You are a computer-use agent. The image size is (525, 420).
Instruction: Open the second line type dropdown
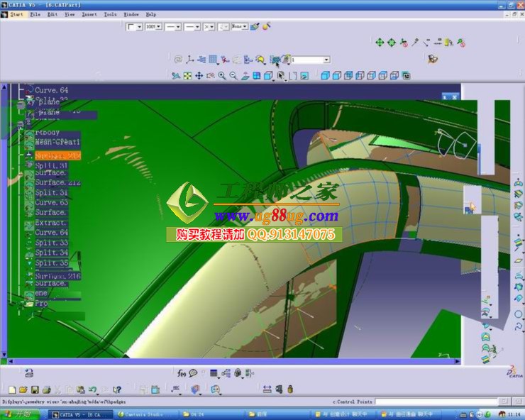coord(192,26)
